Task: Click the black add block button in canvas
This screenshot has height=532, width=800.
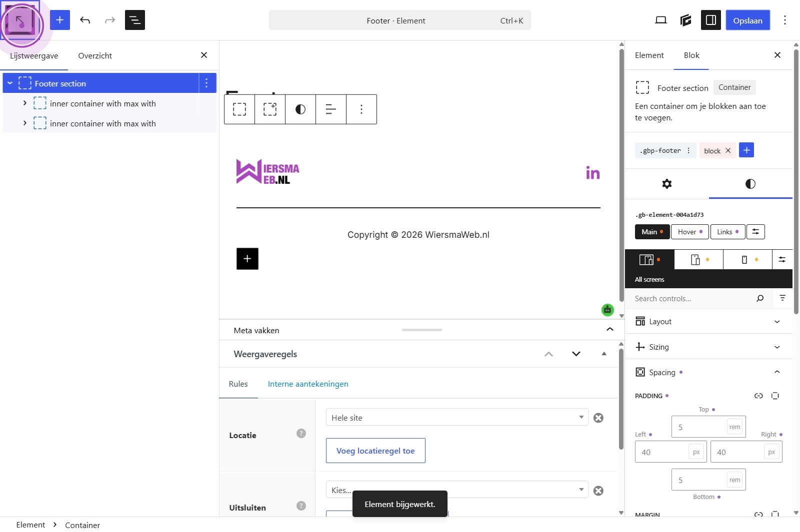Action: (x=247, y=259)
